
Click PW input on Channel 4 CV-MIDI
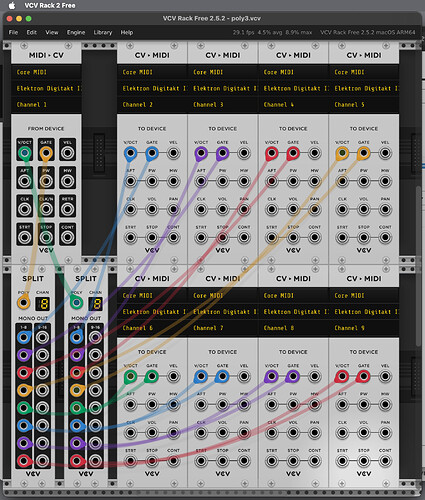tap(293, 181)
